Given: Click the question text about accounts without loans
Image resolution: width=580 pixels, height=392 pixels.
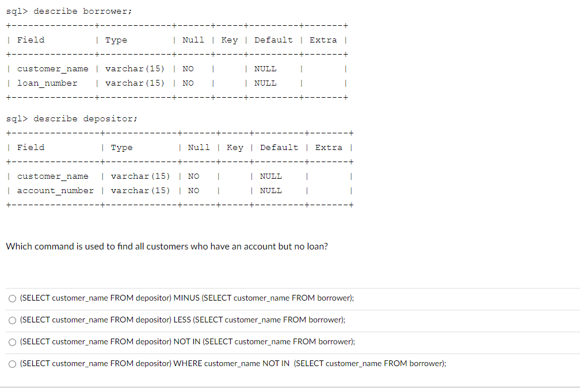Looking at the screenshot, I should click(167, 246).
